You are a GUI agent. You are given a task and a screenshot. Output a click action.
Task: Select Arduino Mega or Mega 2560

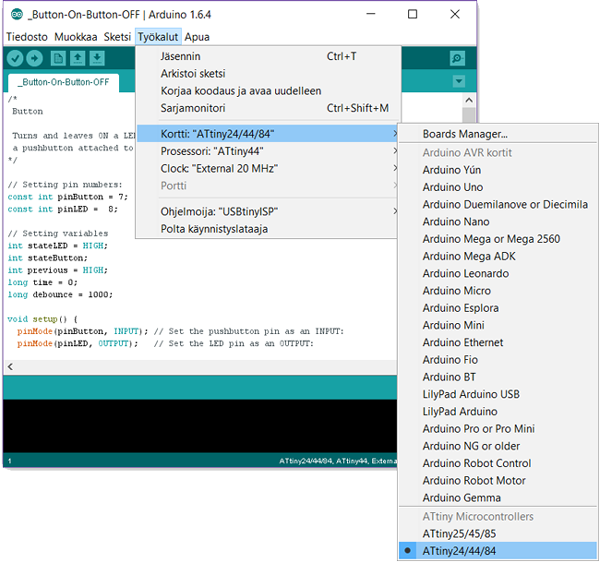tap(498, 239)
